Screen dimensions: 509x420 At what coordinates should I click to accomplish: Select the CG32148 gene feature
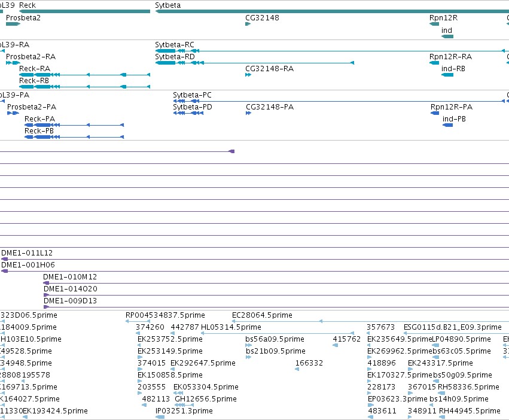(x=248, y=24)
